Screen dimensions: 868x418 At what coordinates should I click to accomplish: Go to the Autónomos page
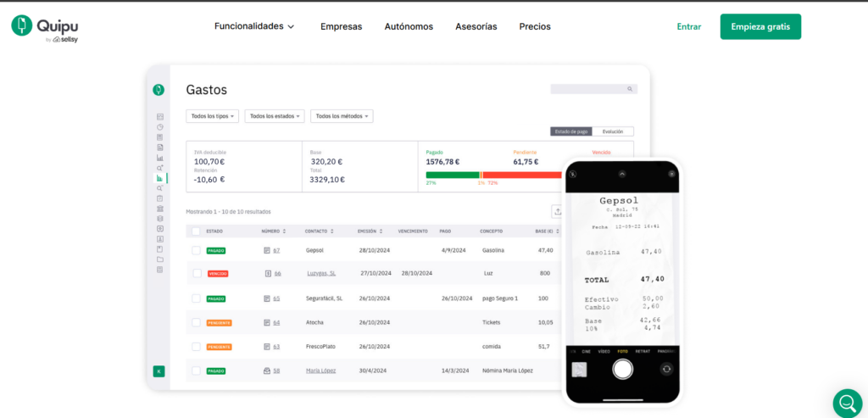409,26
